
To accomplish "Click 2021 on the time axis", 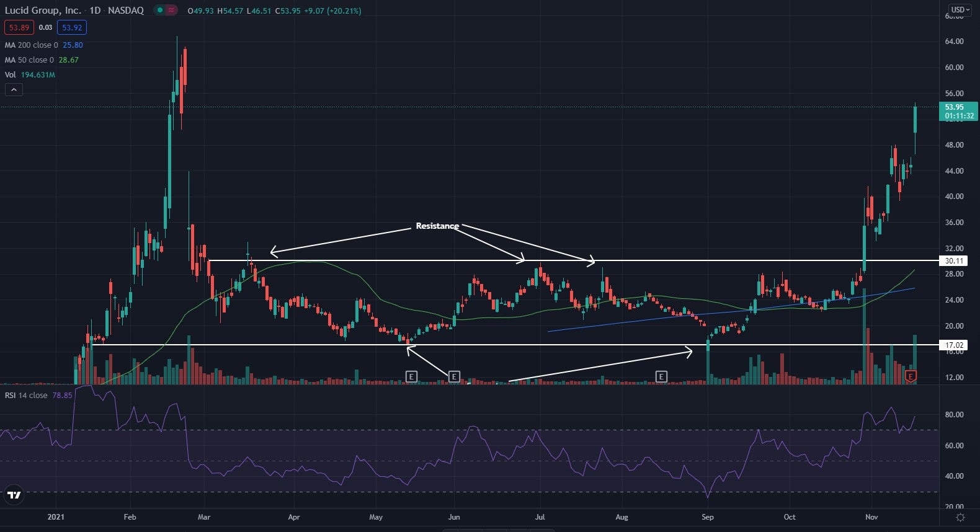I will point(56,517).
